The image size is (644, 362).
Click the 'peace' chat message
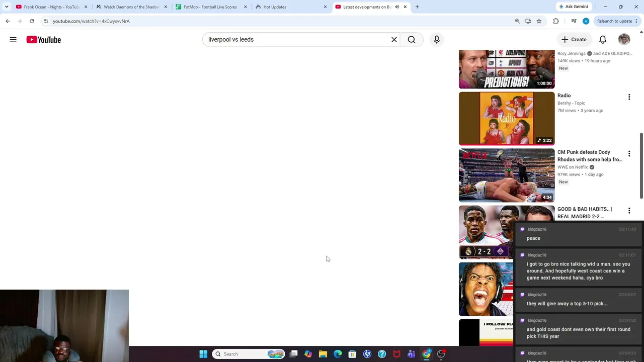533,238
